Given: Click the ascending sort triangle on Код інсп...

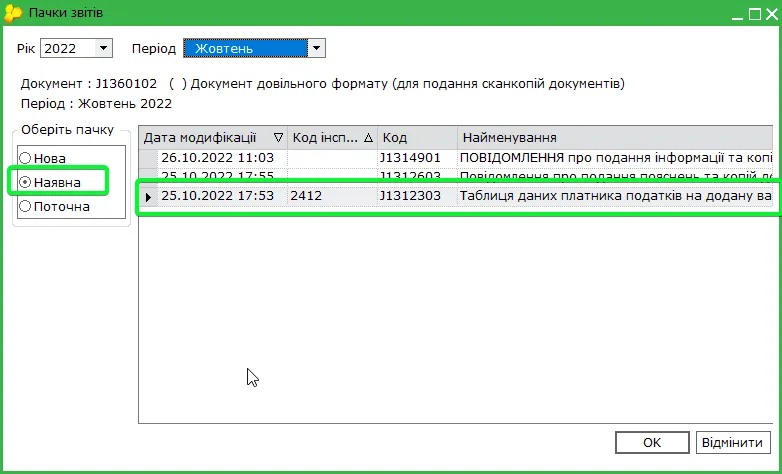Looking at the screenshot, I should point(368,138).
